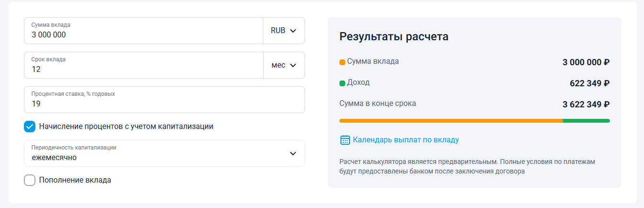Click the green legend dot by Доход
644x208 pixels.
click(x=342, y=83)
